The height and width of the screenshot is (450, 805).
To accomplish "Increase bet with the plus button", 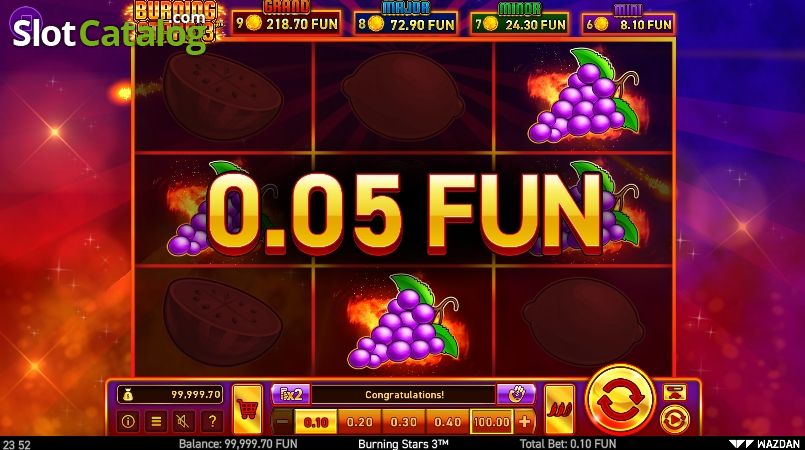I will click(524, 422).
